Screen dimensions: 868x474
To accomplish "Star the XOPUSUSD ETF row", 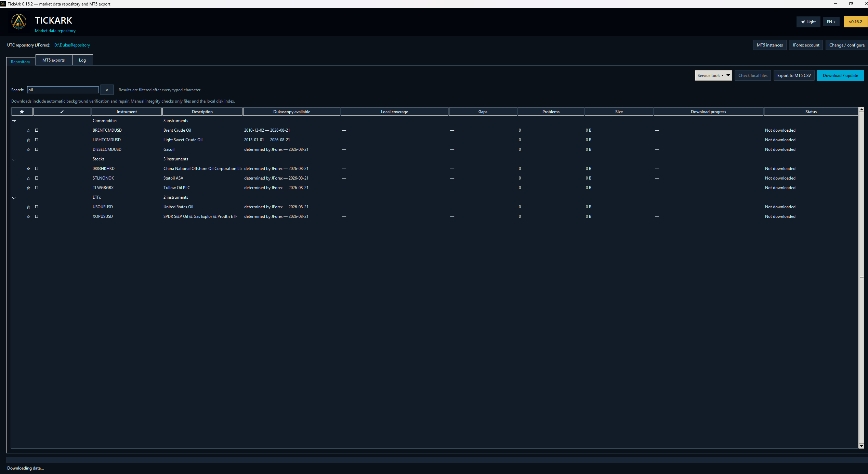I will 28,216.
